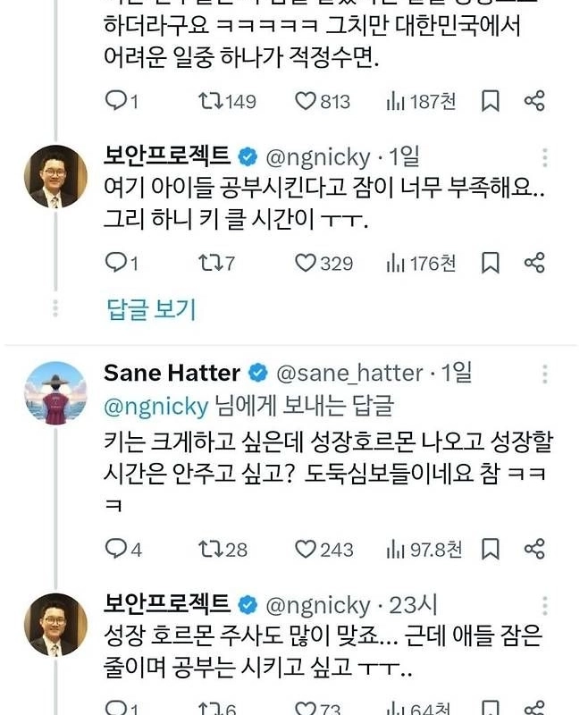Screen dimensions: 588x715
Task: Share the Sane Hatter reply
Action: 534,549
